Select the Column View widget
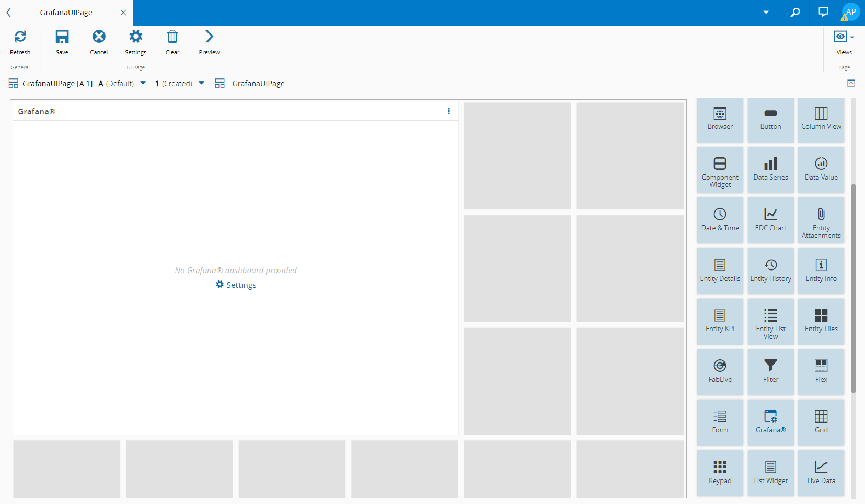The width and height of the screenshot is (865, 504). tap(821, 120)
